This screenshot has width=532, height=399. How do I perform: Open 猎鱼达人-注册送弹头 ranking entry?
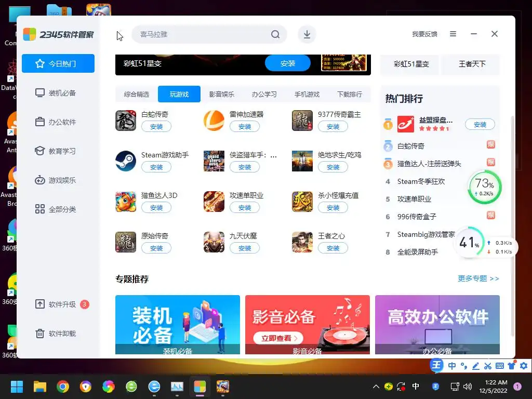pyautogui.click(x=429, y=164)
